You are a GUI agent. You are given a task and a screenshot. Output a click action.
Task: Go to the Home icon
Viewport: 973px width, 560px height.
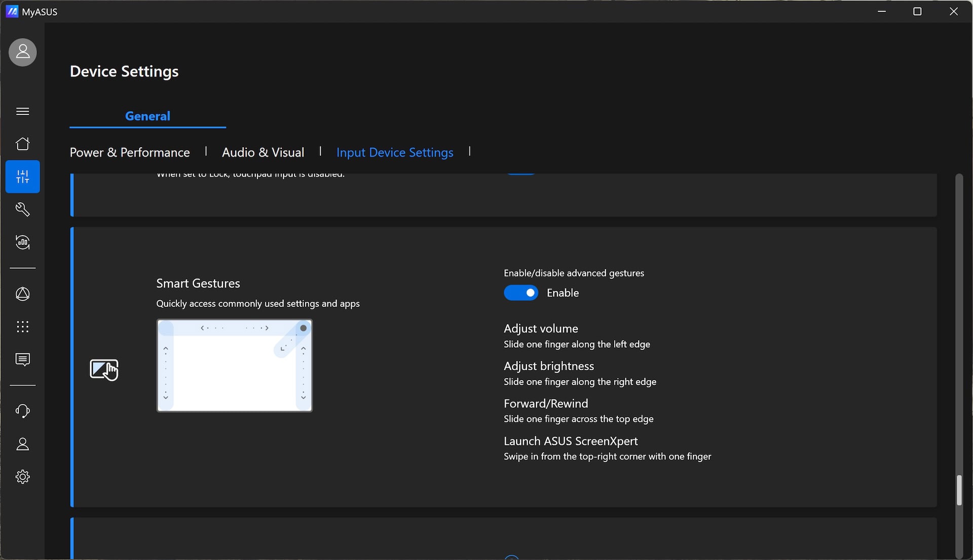tap(23, 144)
